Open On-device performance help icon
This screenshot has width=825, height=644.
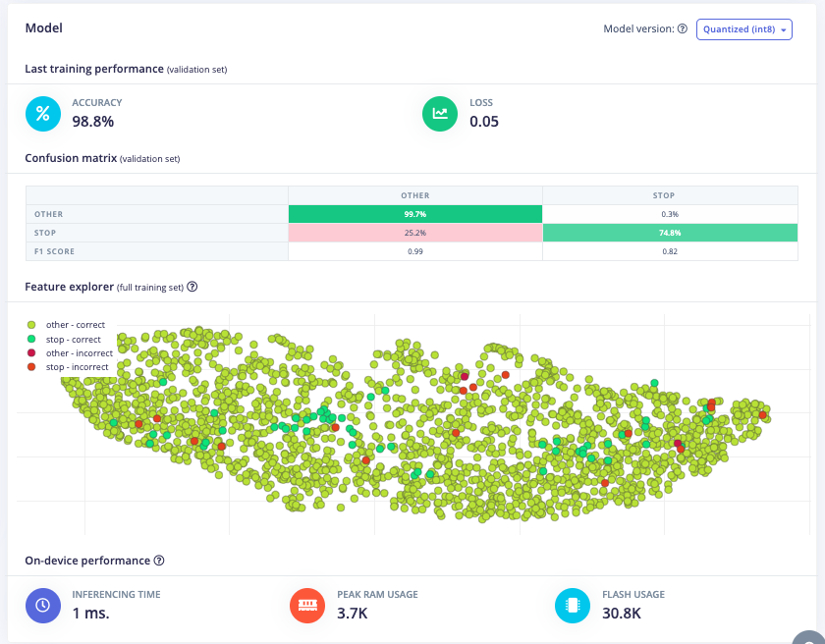click(159, 561)
